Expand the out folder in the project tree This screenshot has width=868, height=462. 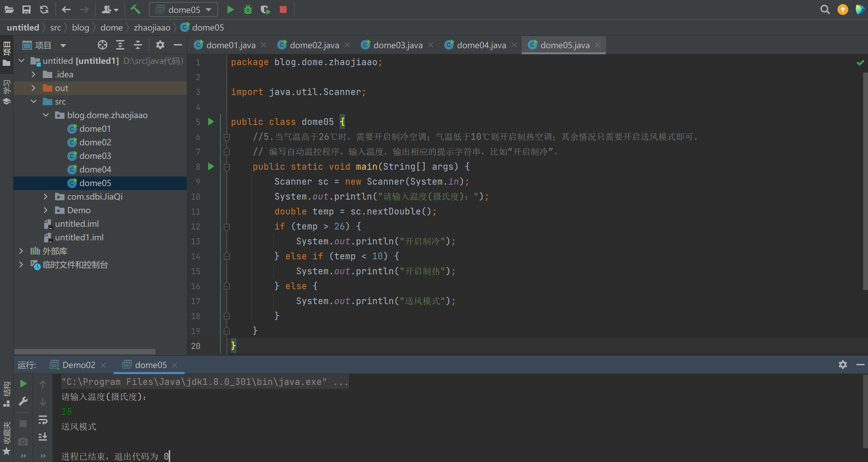(33, 88)
